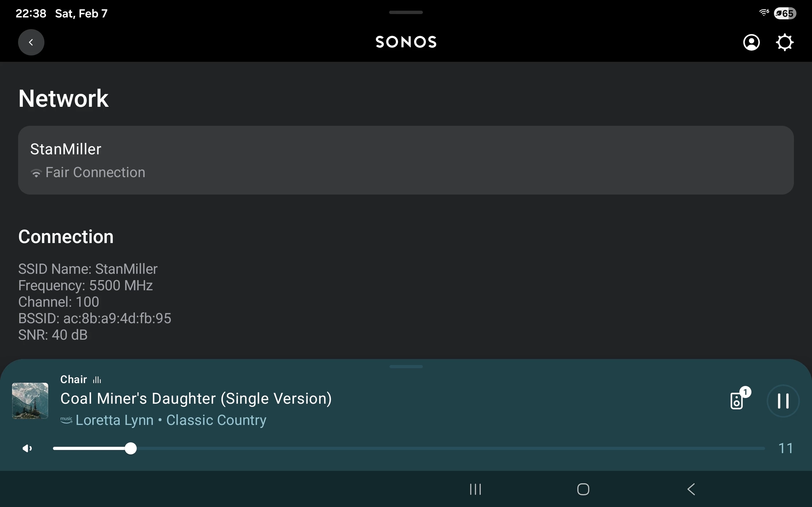Tap the Wi-Fi status bar icon

764,13
